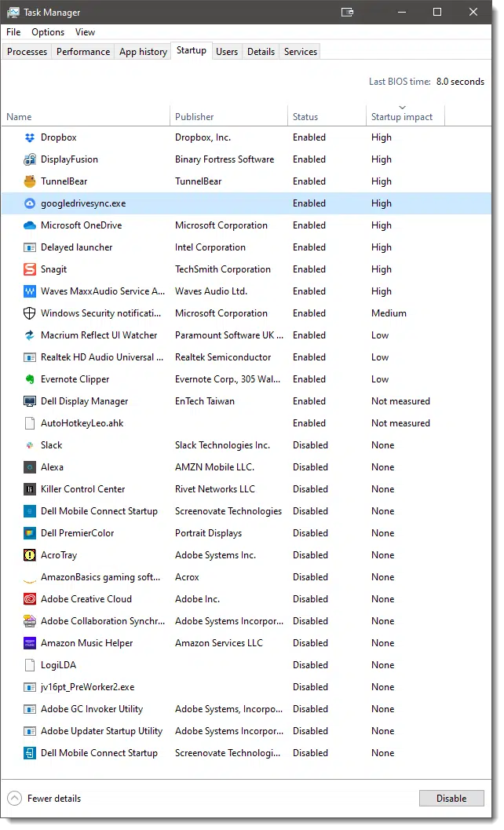Click the Windows Security shield icon

pos(30,313)
